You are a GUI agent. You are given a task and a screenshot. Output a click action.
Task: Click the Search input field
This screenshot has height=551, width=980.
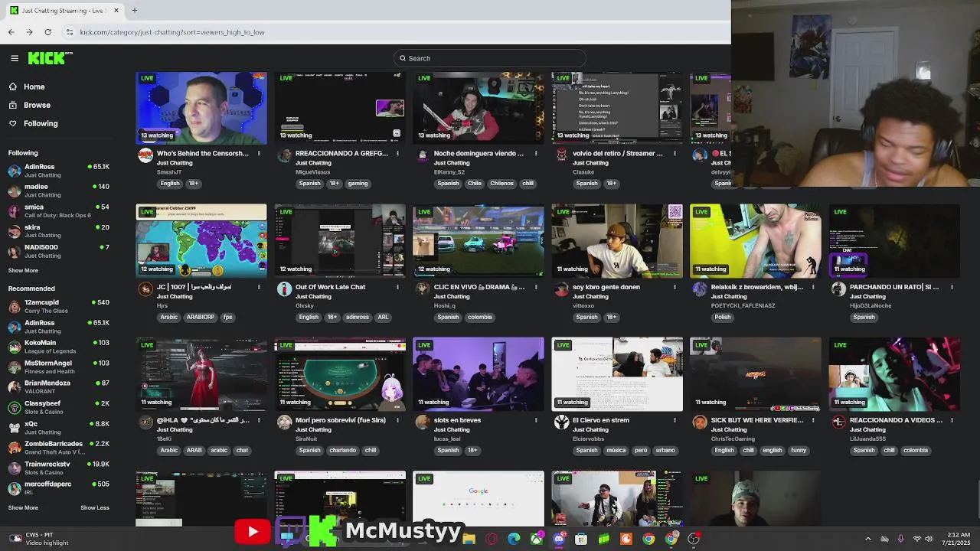coord(490,58)
